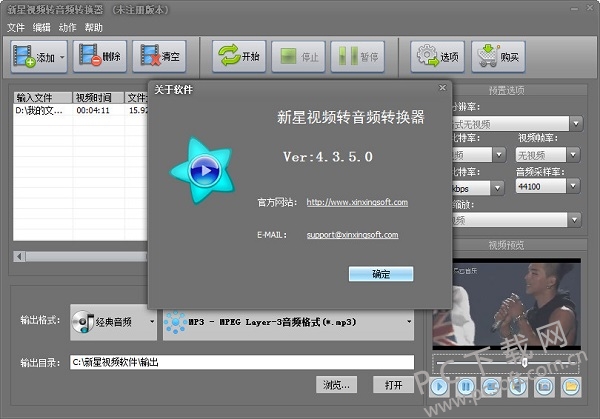This screenshot has width=600, height=419.
Task: Open the arrow next to 添加
Action: pyautogui.click(x=62, y=57)
